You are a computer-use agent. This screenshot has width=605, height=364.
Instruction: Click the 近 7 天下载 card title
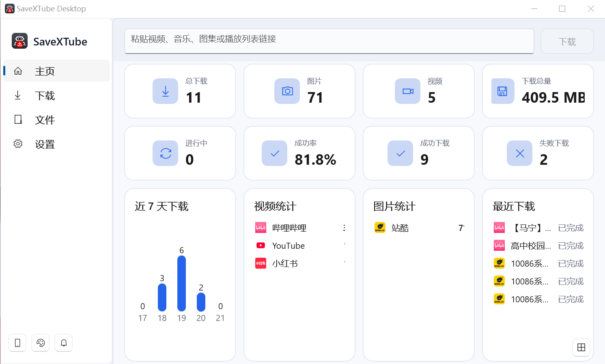[161, 206]
